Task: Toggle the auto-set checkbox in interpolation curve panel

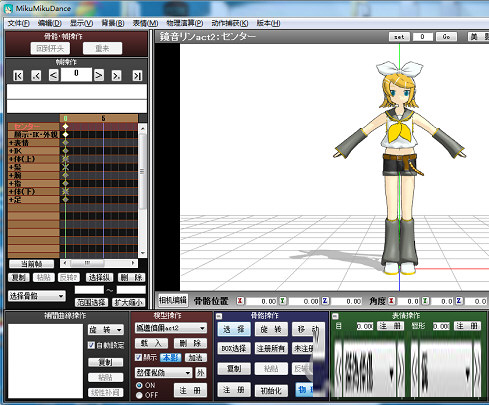Action: [91, 345]
